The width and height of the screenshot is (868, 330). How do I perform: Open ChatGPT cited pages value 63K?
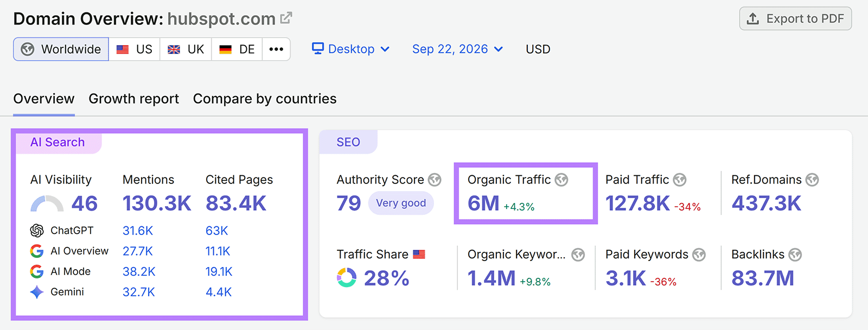pos(216,231)
